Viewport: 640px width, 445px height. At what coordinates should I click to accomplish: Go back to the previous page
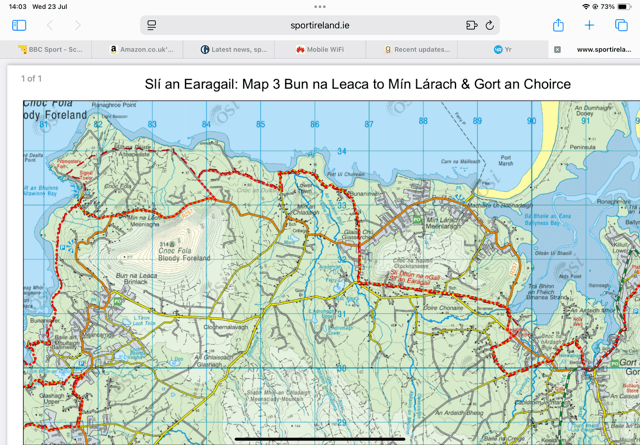[51, 25]
